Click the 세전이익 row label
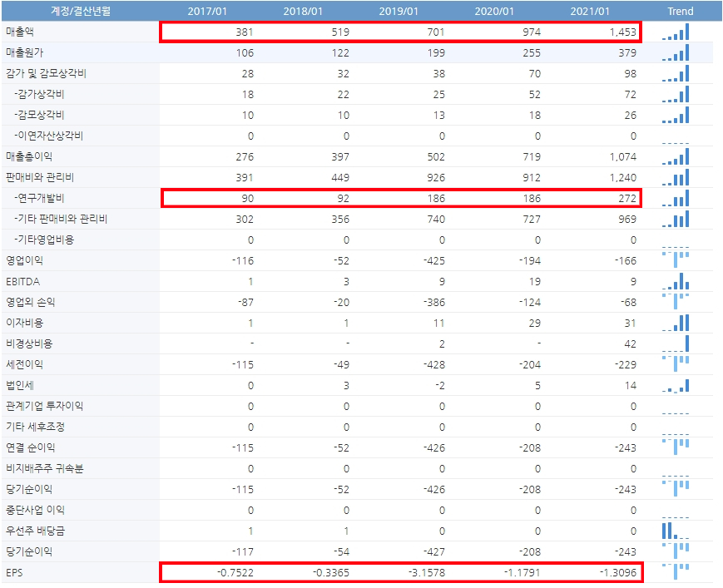This screenshot has height=588, width=723. (24, 364)
